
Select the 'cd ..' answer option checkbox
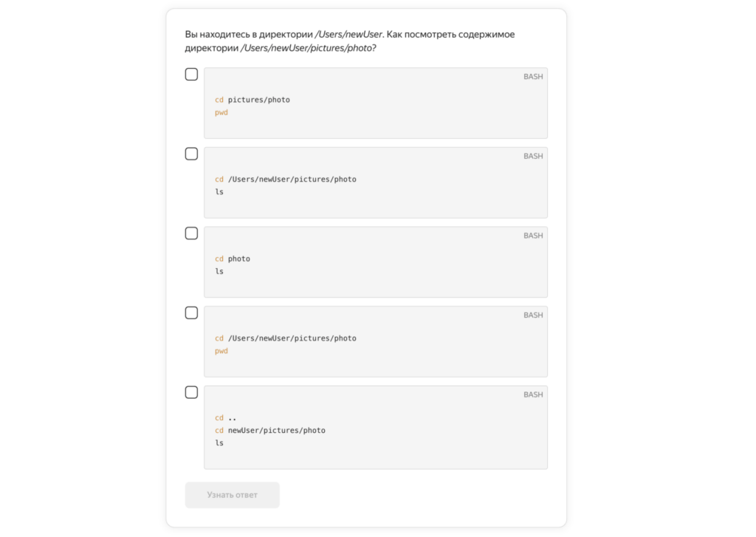tap(191, 392)
